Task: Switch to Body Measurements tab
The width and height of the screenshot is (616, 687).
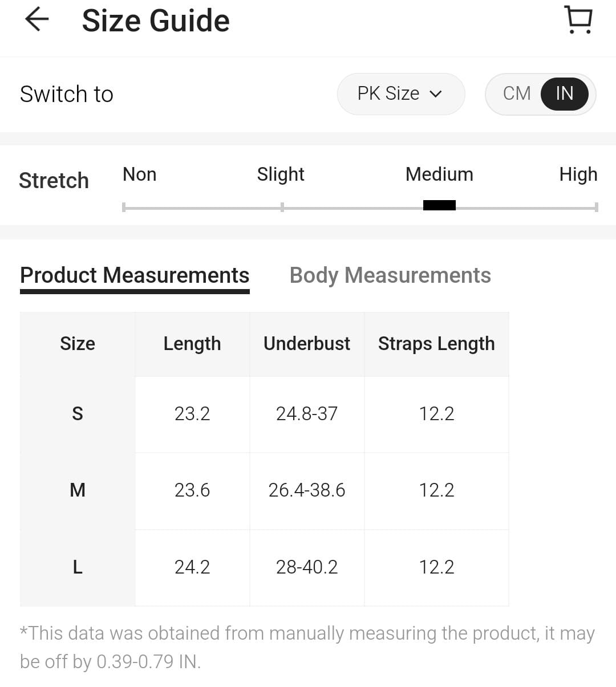Action: [390, 275]
